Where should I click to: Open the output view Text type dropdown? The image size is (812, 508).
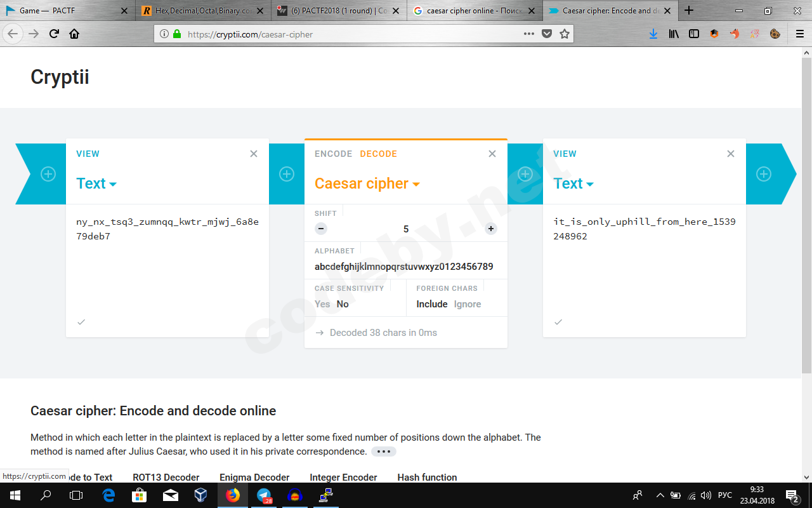tap(573, 184)
